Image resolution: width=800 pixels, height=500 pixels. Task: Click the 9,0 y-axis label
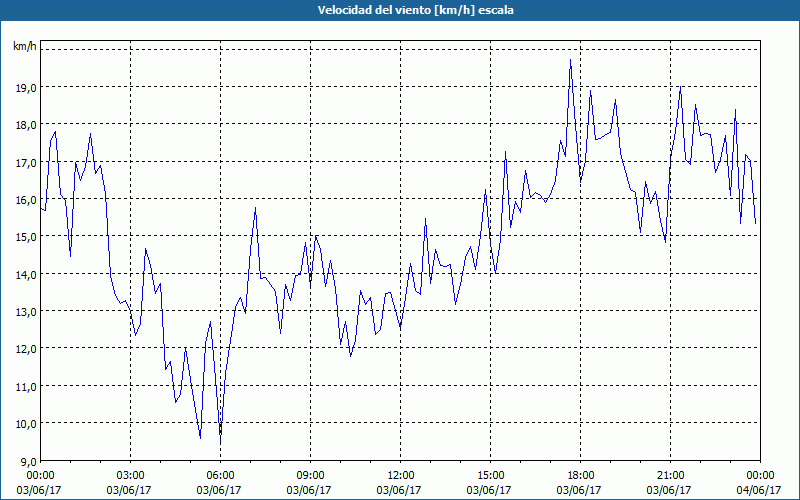click(x=29, y=461)
